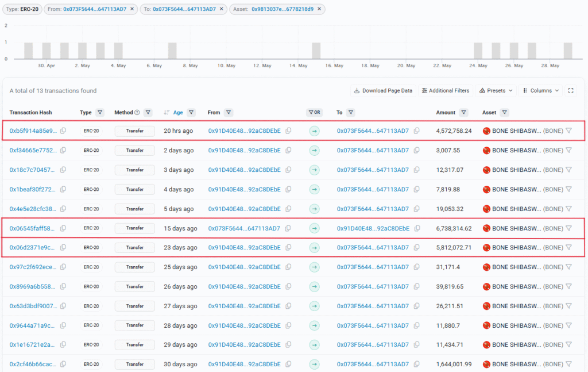588x372 pixels.
Task: Sort table by Age column
Action: click(x=178, y=112)
